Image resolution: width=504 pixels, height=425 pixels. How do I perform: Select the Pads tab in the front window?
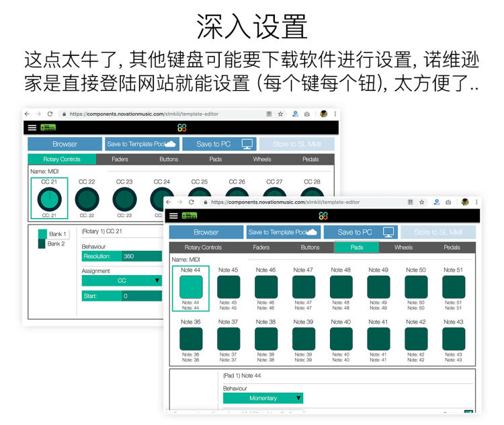(357, 247)
